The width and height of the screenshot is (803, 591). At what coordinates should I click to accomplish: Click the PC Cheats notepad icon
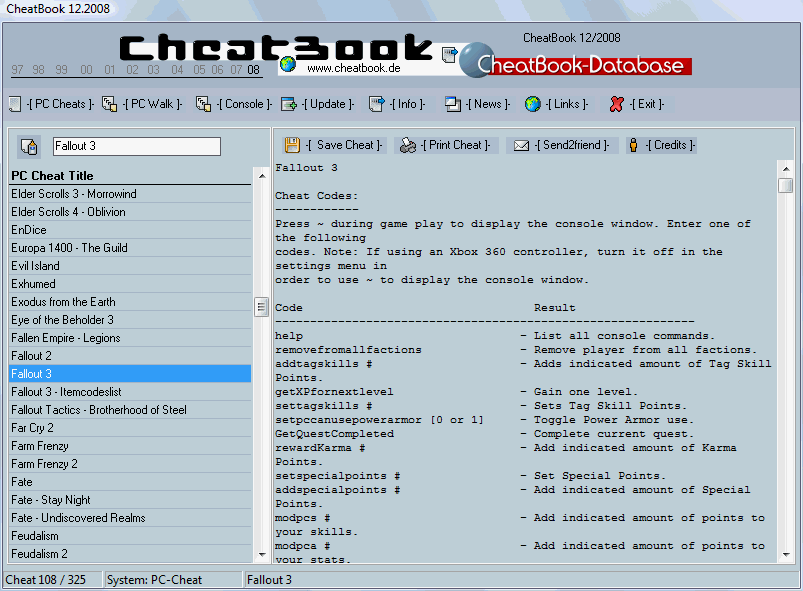pos(15,104)
